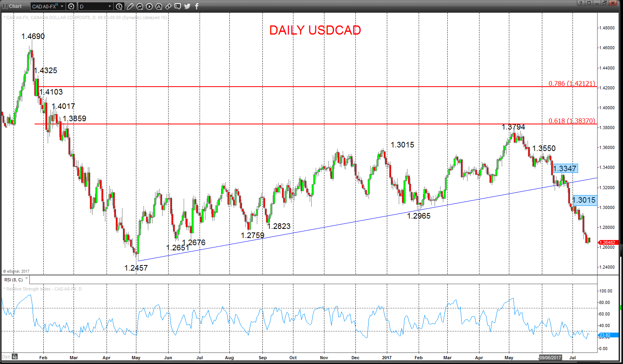Click the 1.4690 peak price label
This screenshot has height=364, width=623.
(33, 36)
